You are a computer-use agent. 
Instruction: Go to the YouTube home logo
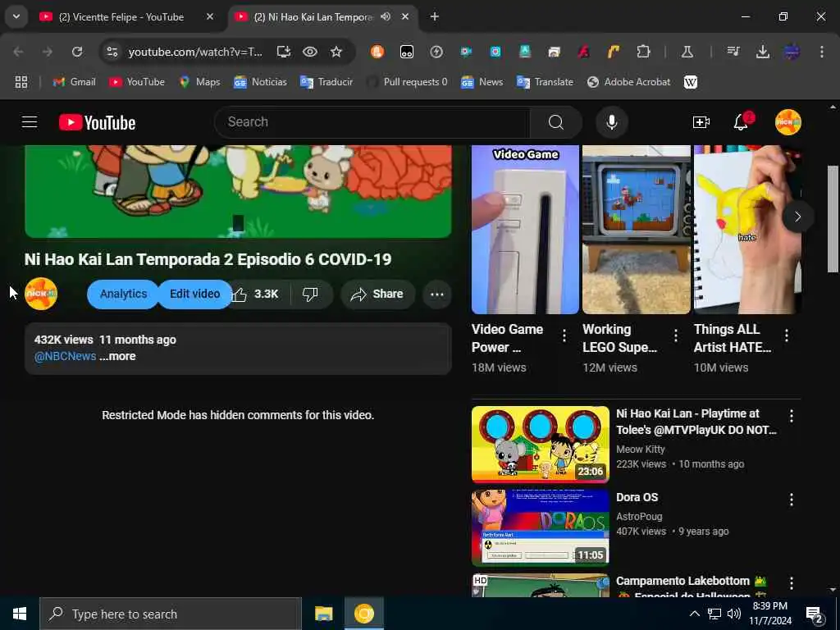point(97,123)
